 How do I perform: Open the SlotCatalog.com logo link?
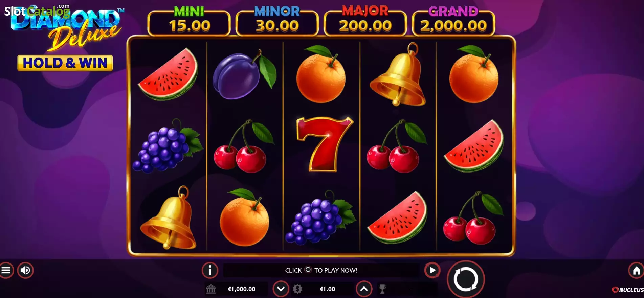click(x=37, y=11)
